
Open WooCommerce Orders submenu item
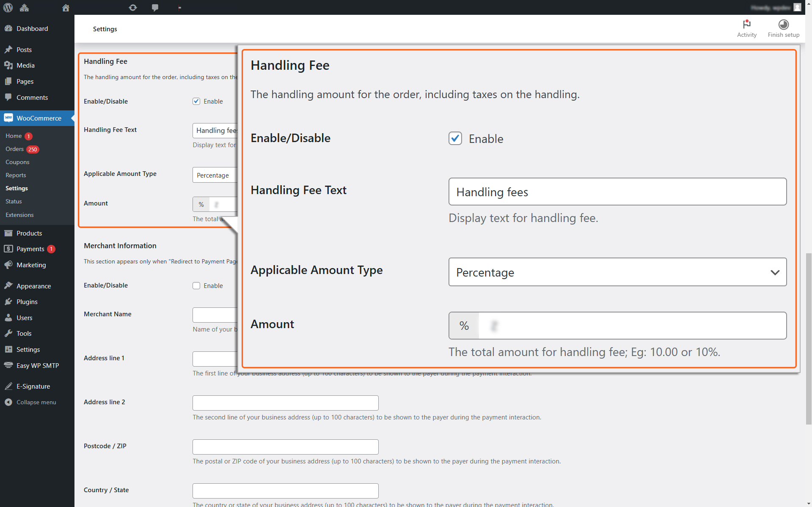point(14,149)
